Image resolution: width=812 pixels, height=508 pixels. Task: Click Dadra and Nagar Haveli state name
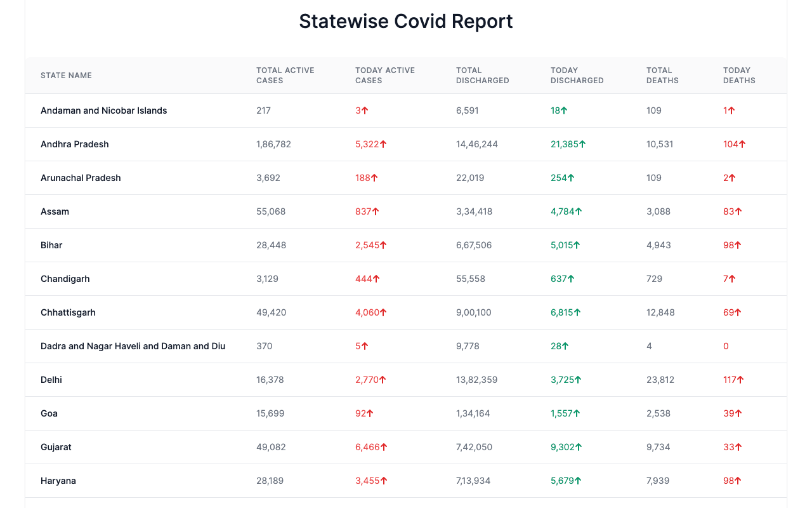133,346
